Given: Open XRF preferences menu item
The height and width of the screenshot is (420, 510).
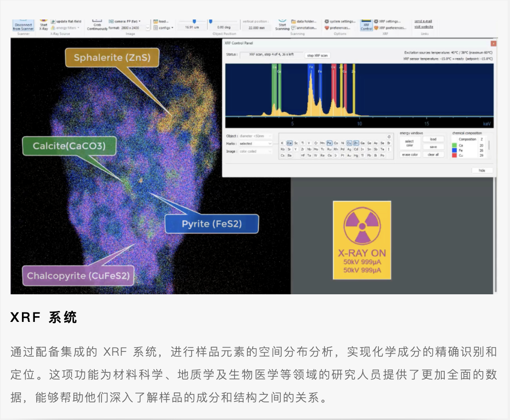Looking at the screenshot, I should coord(390,28).
